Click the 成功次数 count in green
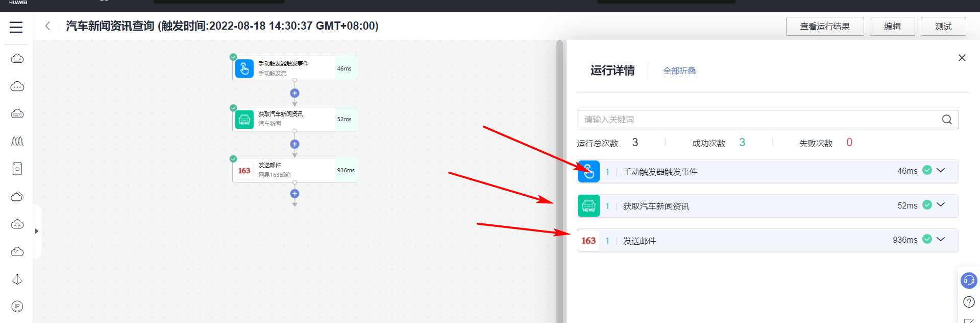Screen dimensions: 980x323 (742, 143)
